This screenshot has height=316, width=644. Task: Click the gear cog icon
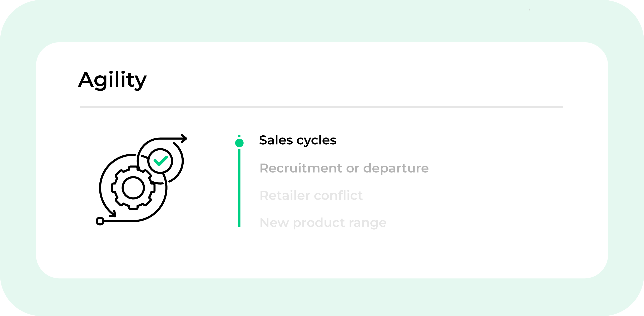pyautogui.click(x=133, y=188)
